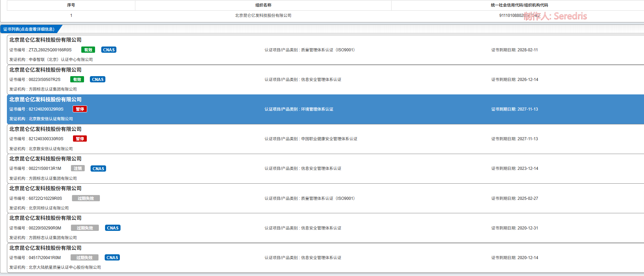Click the 注销 badge for certificate 00221IS0013R1M

(78, 168)
